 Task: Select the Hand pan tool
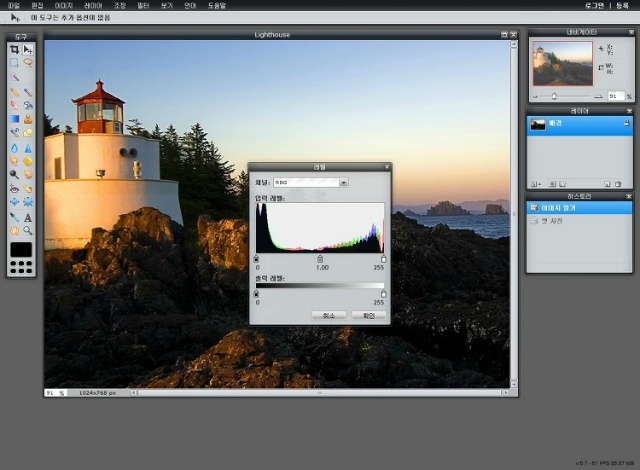[14, 230]
